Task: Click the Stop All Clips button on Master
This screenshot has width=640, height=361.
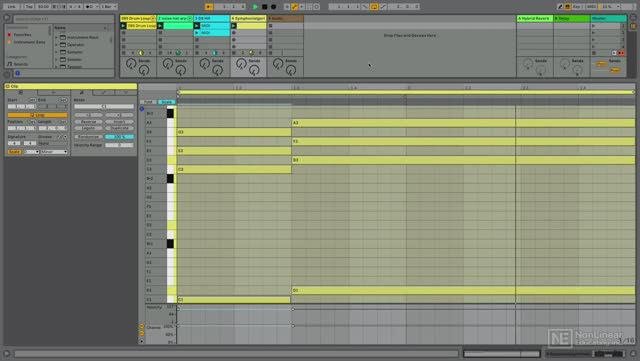Action: [x=593, y=53]
